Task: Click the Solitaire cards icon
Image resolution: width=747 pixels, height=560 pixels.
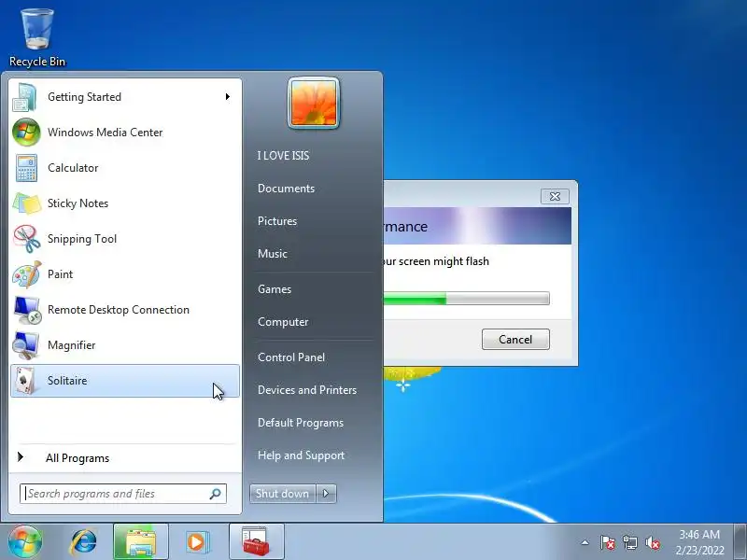Action: click(x=26, y=381)
